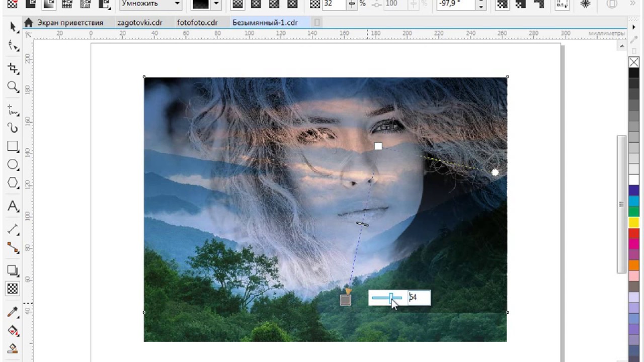Click the black transparency picker preview
This screenshot has height=362, width=644.
(202, 4)
